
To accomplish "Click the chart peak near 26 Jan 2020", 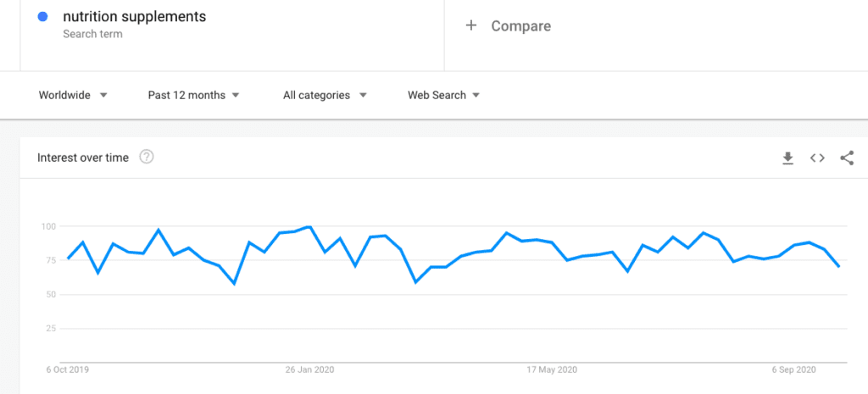I will pos(309,227).
